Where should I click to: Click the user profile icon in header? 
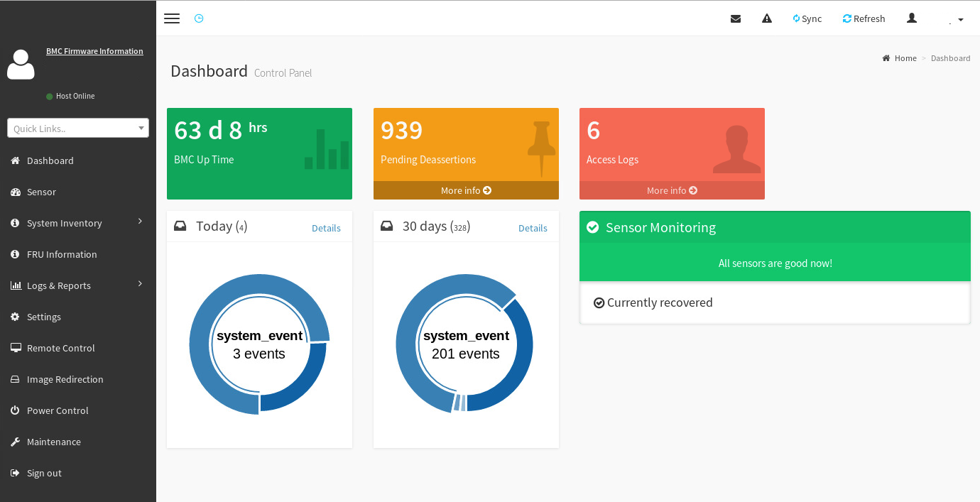pyautogui.click(x=912, y=18)
